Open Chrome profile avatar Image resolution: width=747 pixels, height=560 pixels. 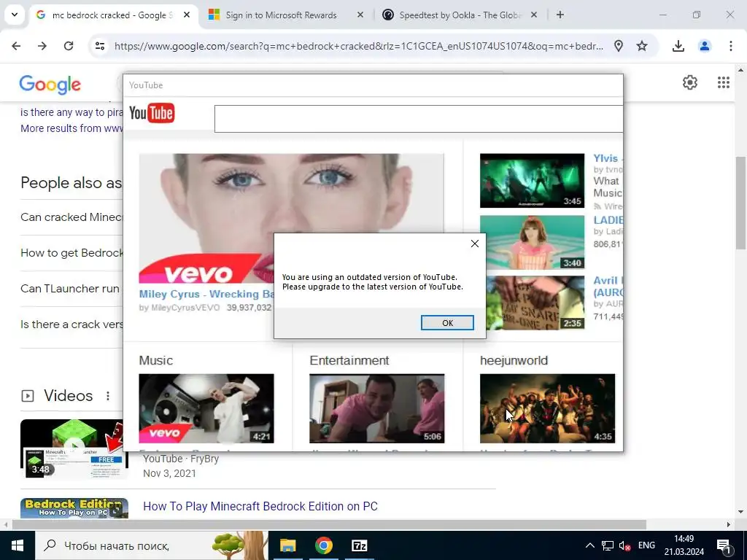[x=704, y=46]
